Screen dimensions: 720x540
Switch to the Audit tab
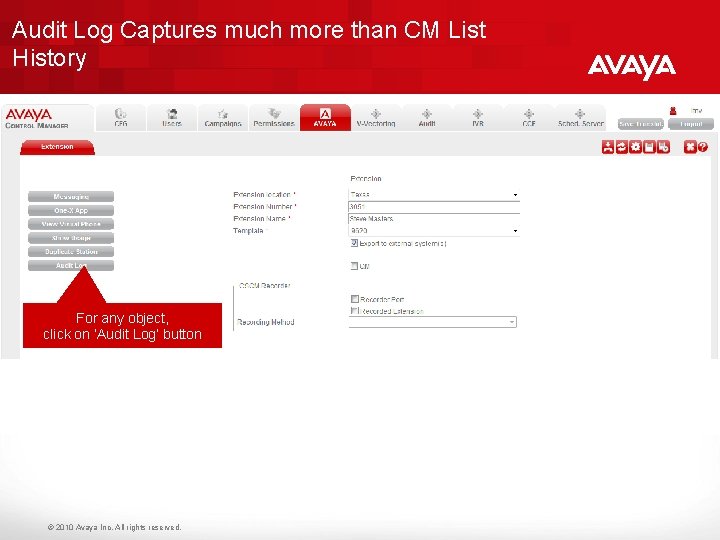click(x=427, y=118)
